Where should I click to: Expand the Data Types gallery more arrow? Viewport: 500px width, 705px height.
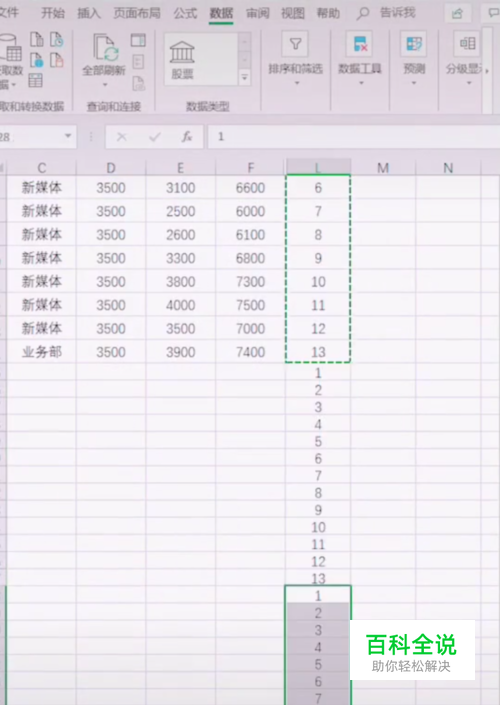click(245, 77)
